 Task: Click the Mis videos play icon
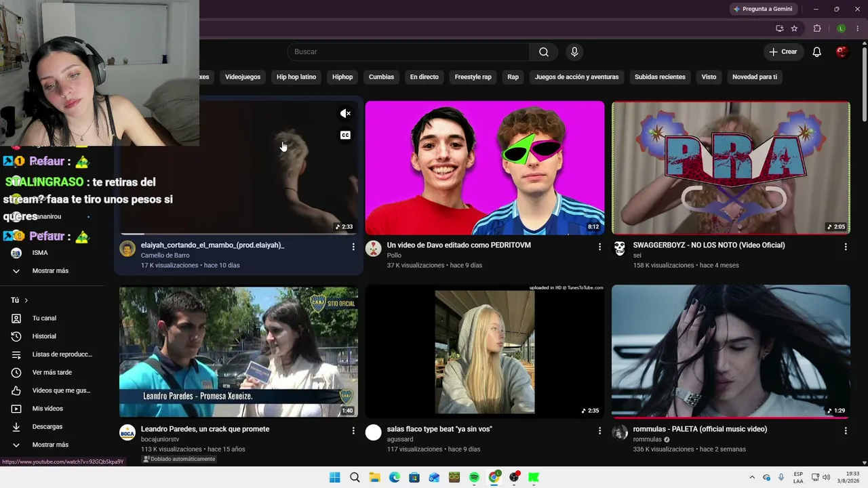coord(16,409)
